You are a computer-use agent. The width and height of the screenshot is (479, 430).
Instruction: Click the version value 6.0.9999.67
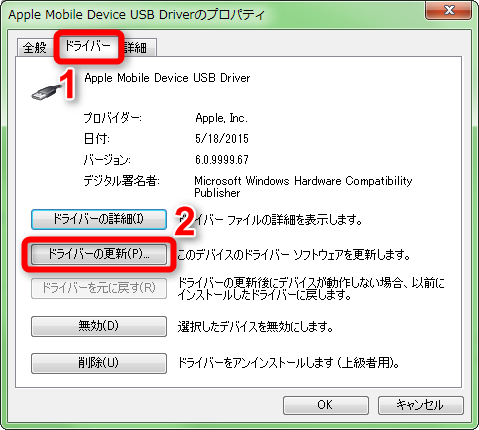pos(222,160)
